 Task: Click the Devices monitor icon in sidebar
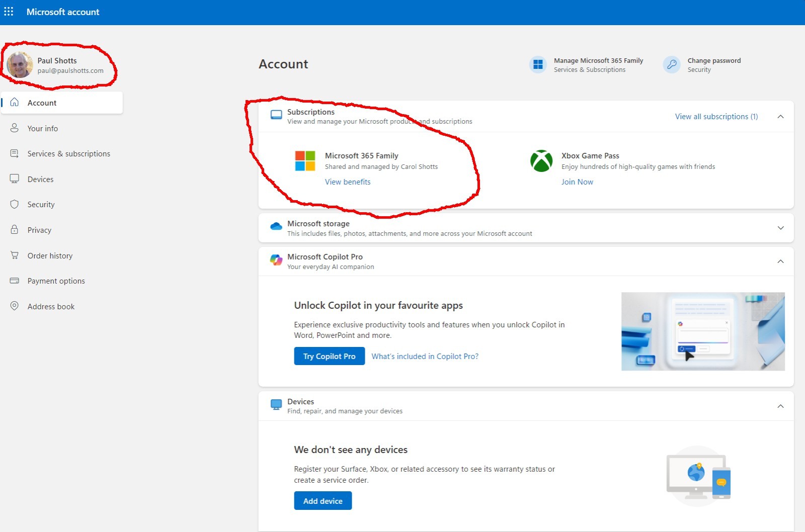pos(15,179)
